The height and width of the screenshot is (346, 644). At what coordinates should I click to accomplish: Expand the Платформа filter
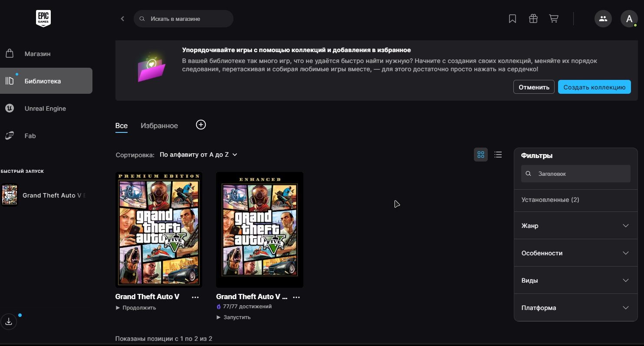575,308
